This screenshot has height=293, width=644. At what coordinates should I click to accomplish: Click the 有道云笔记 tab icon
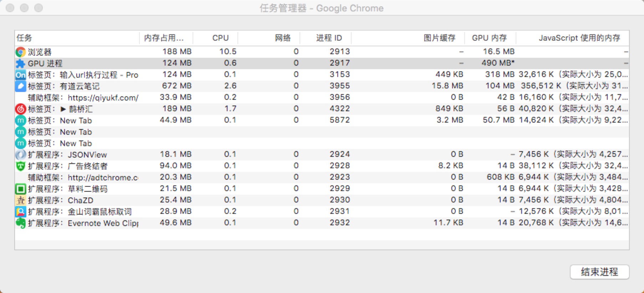click(20, 86)
